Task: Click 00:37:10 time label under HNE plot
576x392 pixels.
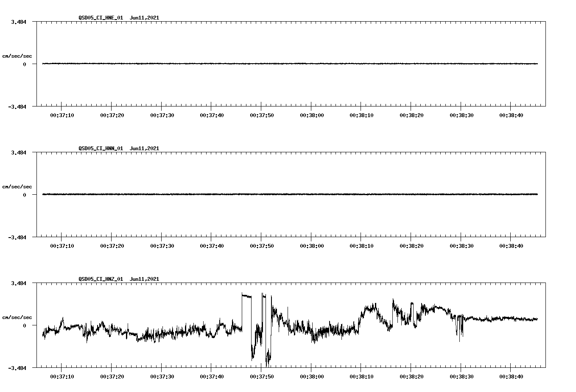Action: tap(62, 115)
